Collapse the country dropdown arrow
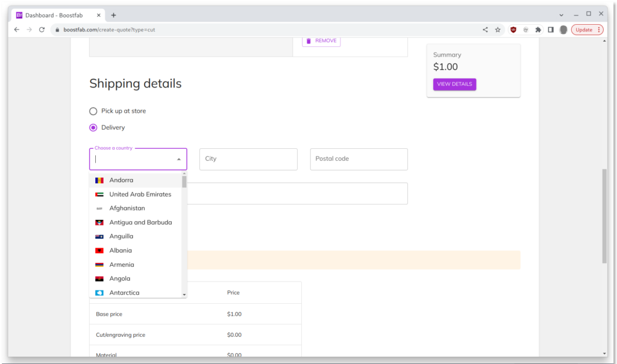This screenshot has width=617, height=364. tap(178, 159)
